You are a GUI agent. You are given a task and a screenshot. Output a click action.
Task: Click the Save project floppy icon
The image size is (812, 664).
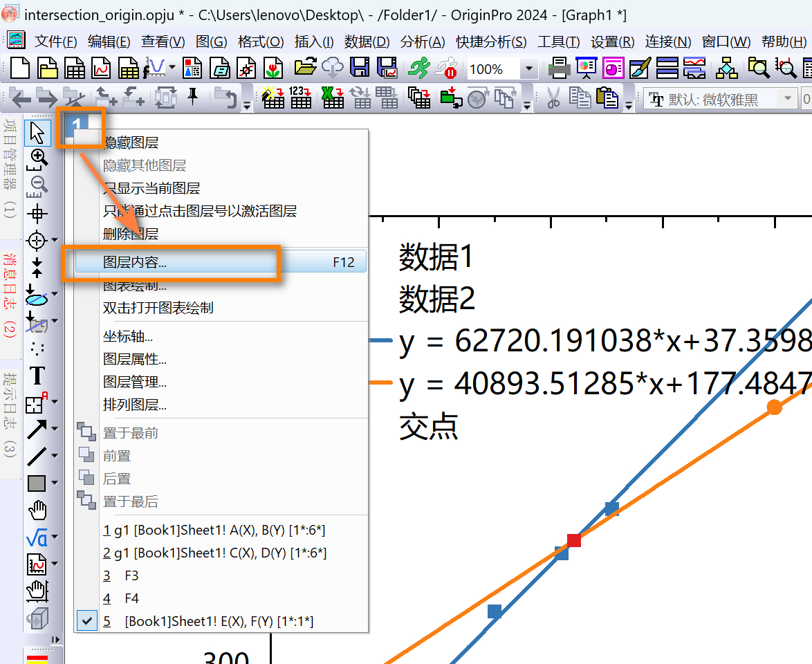tap(360, 68)
